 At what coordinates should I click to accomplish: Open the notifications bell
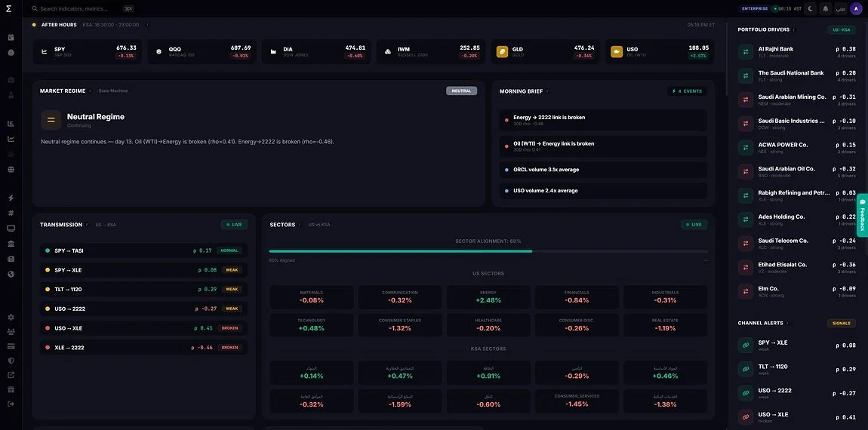point(826,9)
